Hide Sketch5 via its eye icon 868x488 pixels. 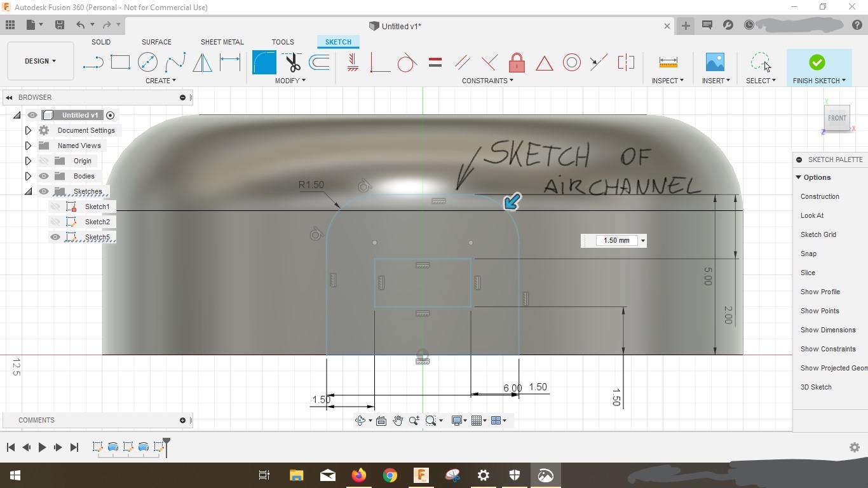(55, 237)
